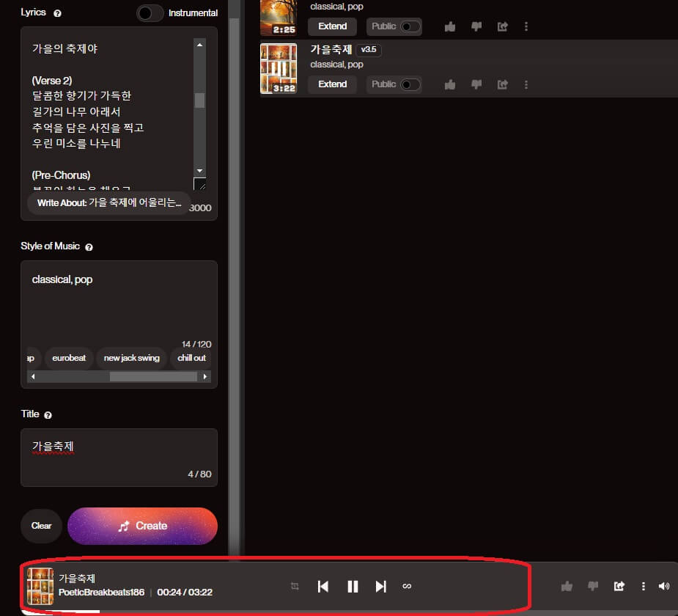
Task: Dislike the 가을축제 track in the list
Action: tap(476, 84)
